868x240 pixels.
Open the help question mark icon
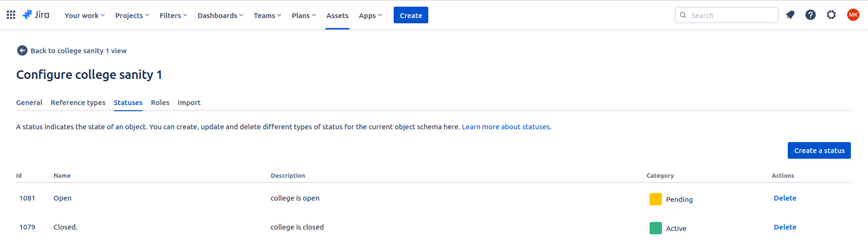coord(811,15)
